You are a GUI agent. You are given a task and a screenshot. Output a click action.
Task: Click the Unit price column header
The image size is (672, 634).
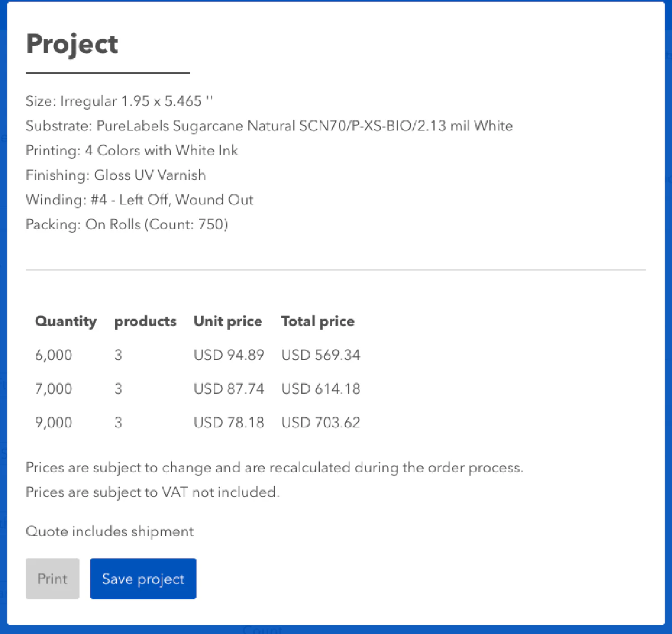tap(227, 321)
